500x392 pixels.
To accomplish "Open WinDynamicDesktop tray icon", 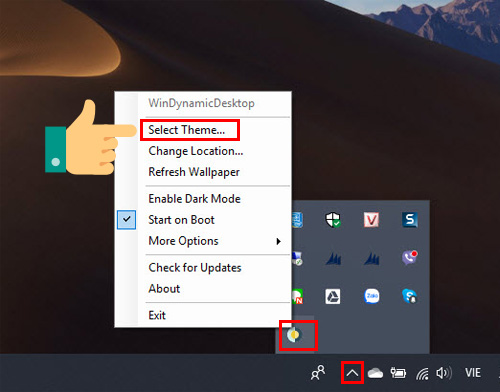I will (295, 335).
